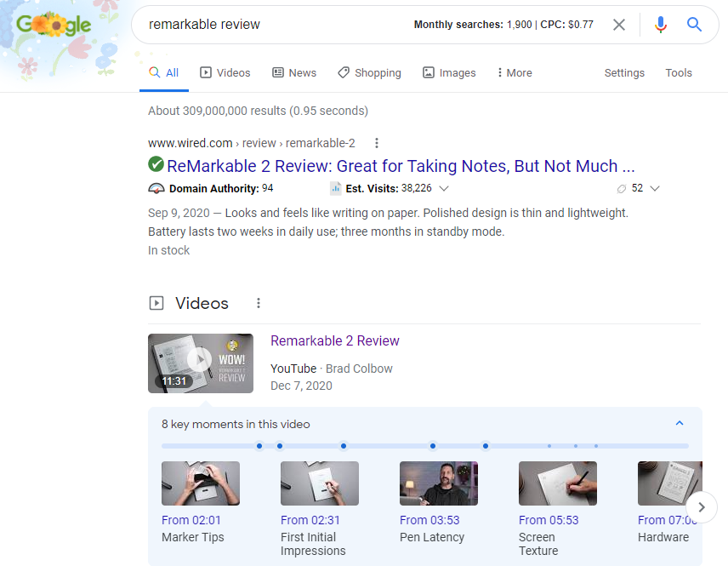728x566 pixels.
Task: Click the green verified checkmark on Wired result
Action: (156, 164)
